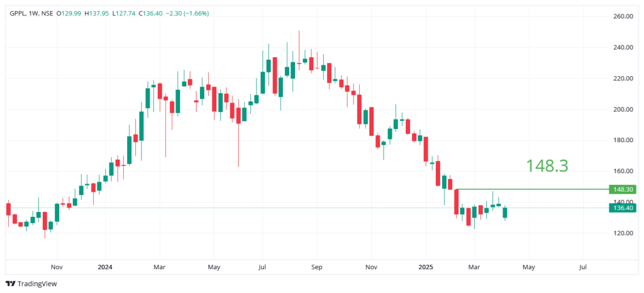
Task: Select the green horizontal resistance line
Action: pos(535,189)
